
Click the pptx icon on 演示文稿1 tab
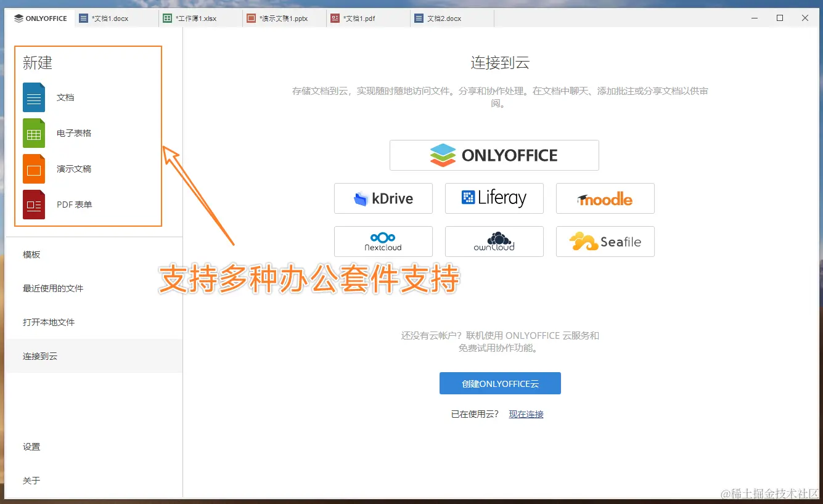click(x=251, y=18)
